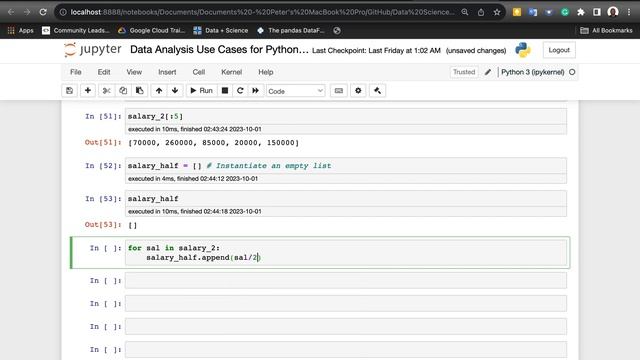
Task: Click the hammer toolbar icon
Action: coord(377,91)
